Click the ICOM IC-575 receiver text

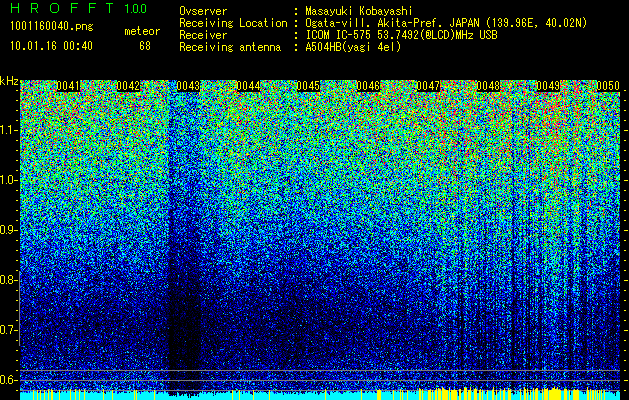click(x=401, y=35)
